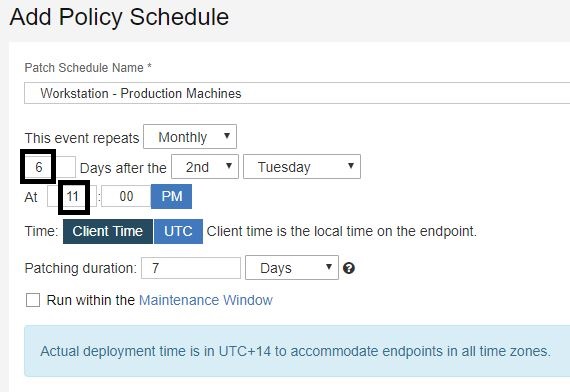Select Client Time option

108,231
